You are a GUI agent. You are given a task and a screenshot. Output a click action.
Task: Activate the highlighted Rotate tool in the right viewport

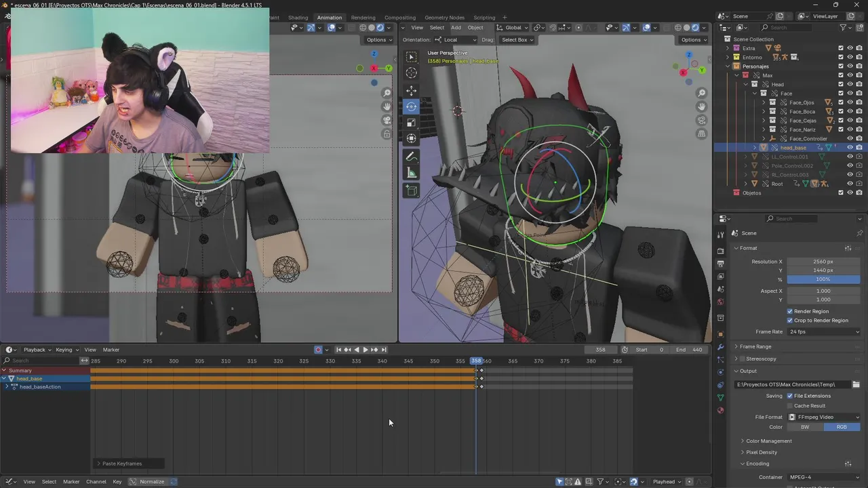411,106
